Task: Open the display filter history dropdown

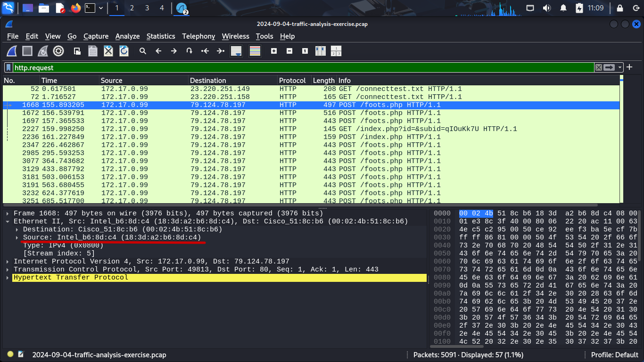Action: [620, 67]
